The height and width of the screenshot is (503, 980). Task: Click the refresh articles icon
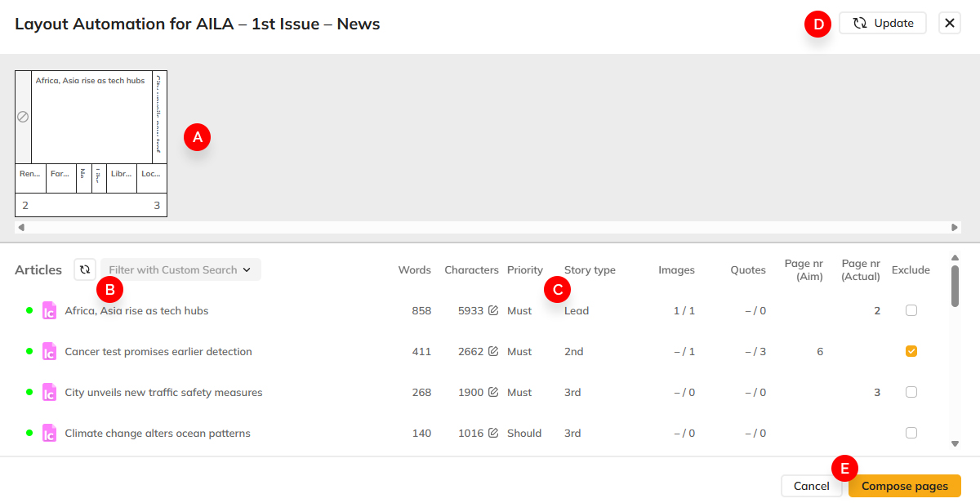pos(85,269)
